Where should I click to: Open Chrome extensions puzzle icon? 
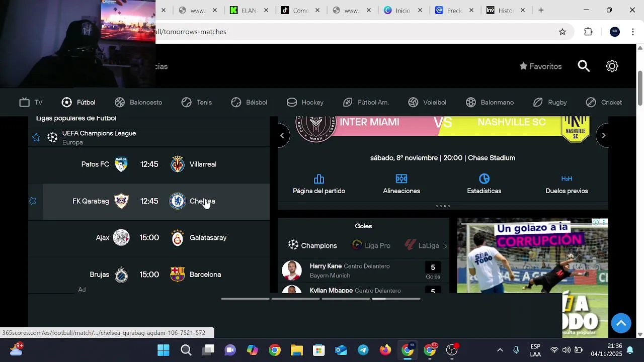click(588, 32)
